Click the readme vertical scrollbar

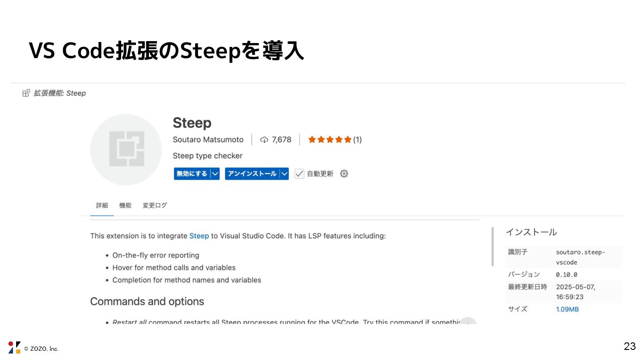(493, 247)
